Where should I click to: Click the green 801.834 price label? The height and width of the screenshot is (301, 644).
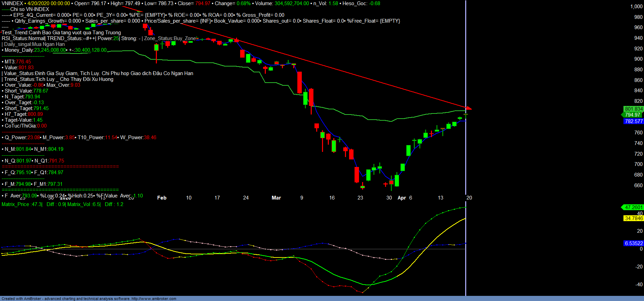tap(633, 109)
